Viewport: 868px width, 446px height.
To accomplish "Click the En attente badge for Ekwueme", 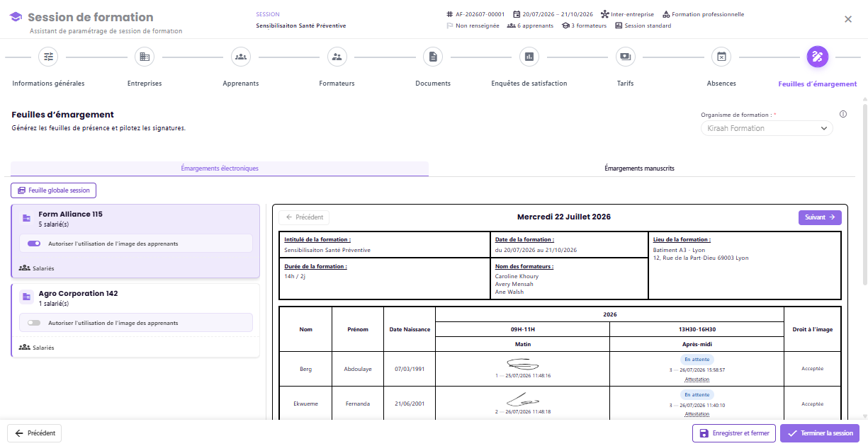I will tap(697, 395).
